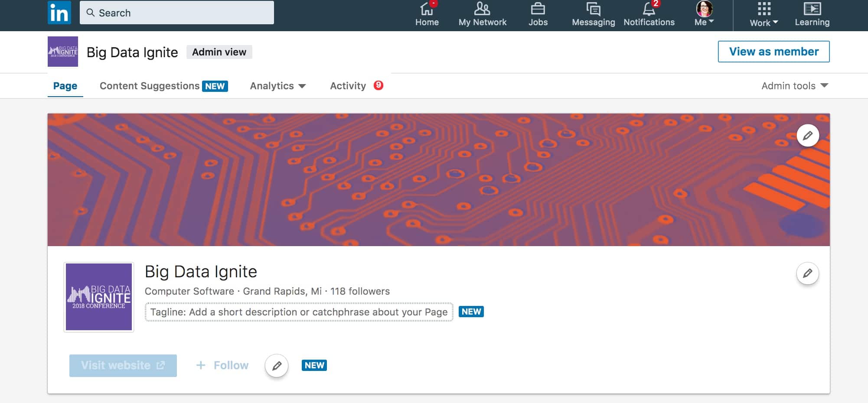The width and height of the screenshot is (868, 403).
Task: Click the small Big Data Ignite header logo
Action: (63, 52)
